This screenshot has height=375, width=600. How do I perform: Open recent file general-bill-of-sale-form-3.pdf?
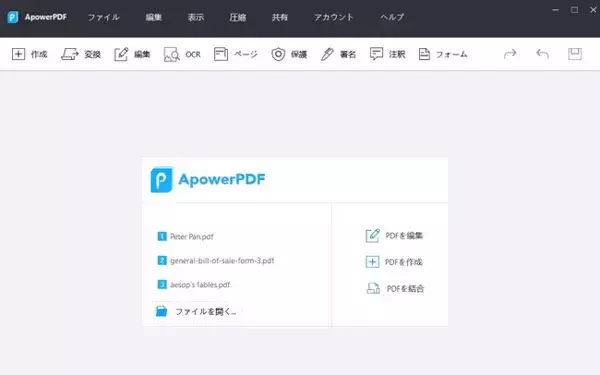(x=222, y=261)
